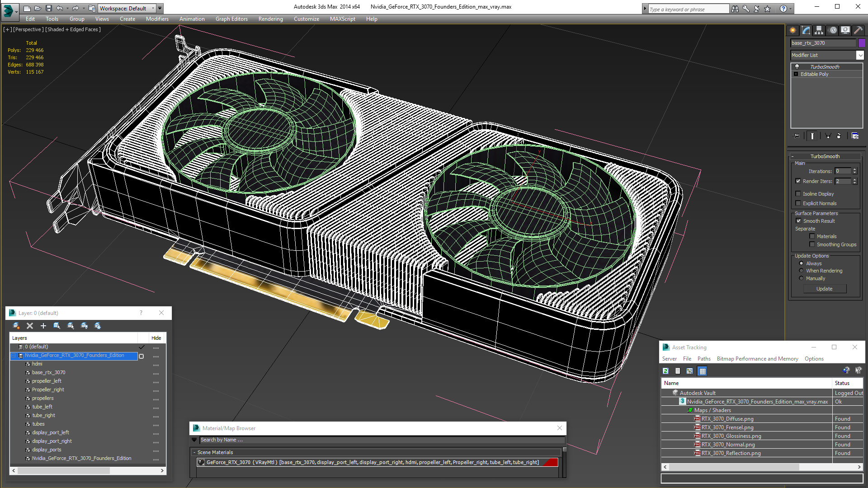868x488 pixels.
Task: Open the Rendering menu
Action: (270, 19)
